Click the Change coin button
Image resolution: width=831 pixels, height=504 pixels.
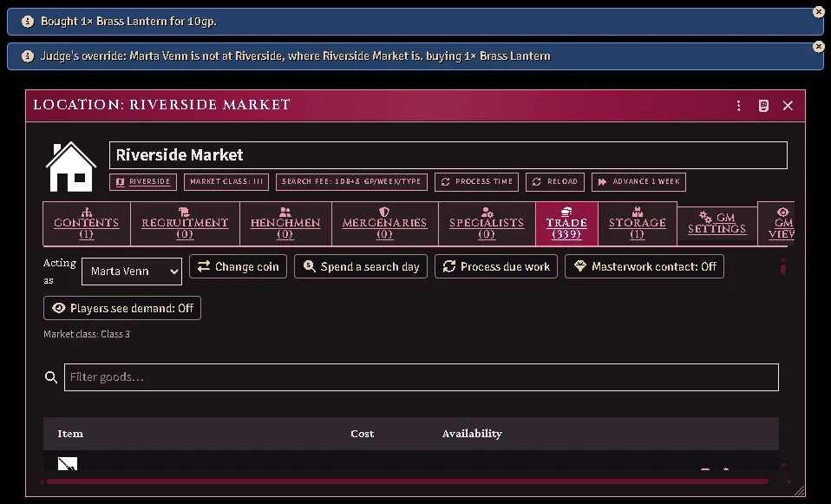[238, 266]
